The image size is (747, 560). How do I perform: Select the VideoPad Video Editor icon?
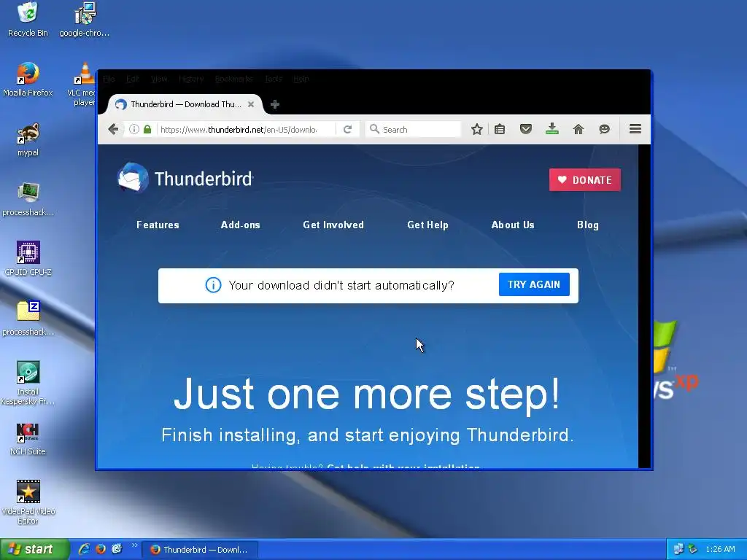[x=28, y=502]
